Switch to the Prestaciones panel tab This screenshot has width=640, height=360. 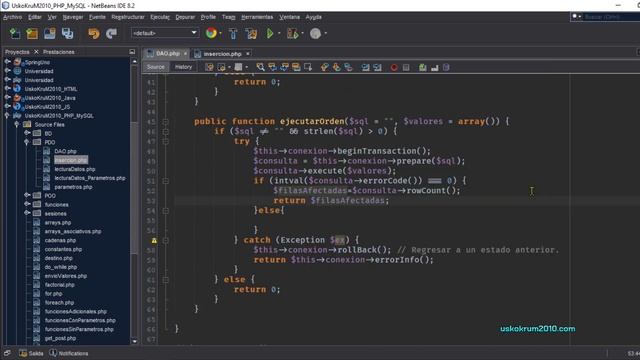(x=59, y=52)
